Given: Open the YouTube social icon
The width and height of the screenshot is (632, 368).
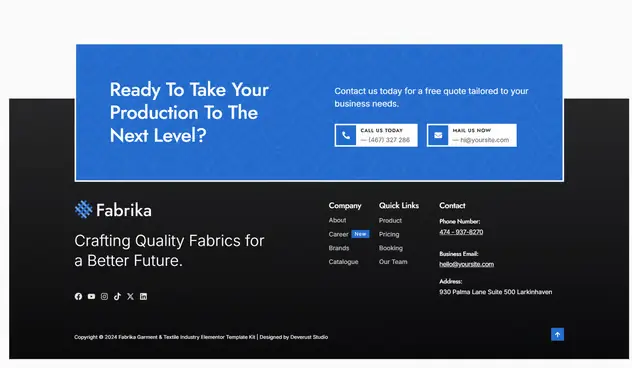Looking at the screenshot, I should pos(91,296).
